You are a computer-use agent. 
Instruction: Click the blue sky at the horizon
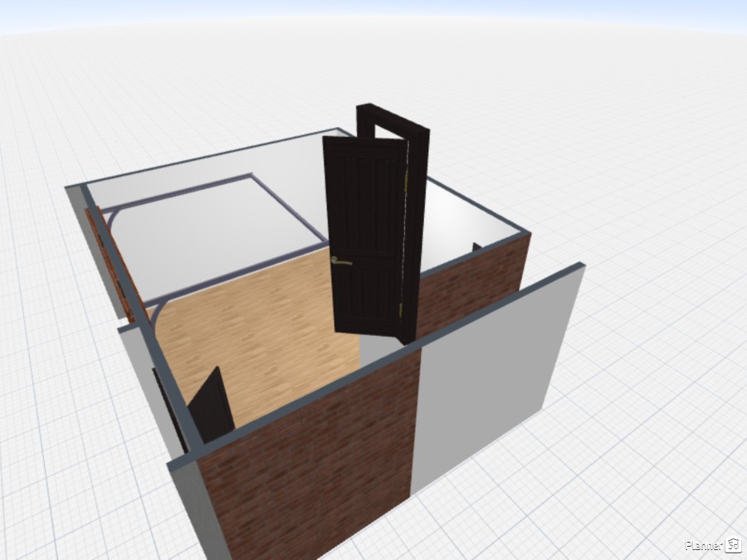pos(373,12)
